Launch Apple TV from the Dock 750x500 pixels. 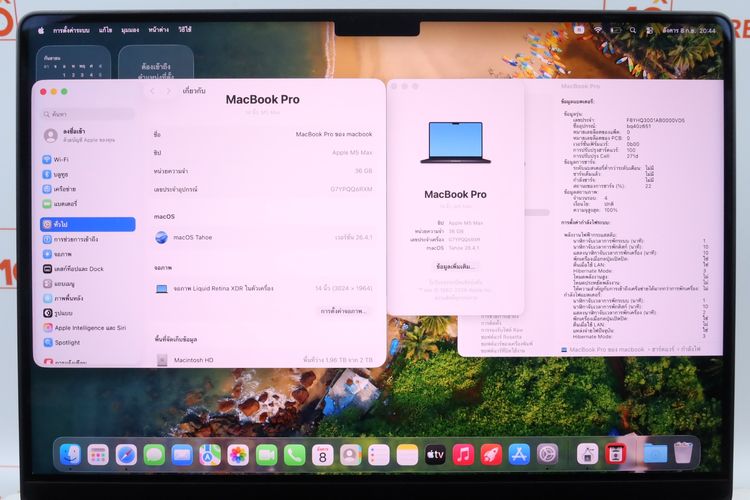pyautogui.click(x=435, y=455)
